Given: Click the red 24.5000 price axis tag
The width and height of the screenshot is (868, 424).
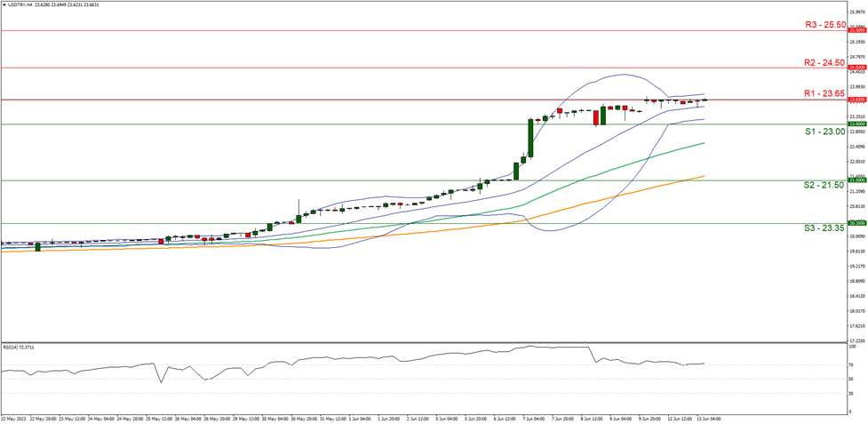Looking at the screenshot, I should [x=856, y=68].
